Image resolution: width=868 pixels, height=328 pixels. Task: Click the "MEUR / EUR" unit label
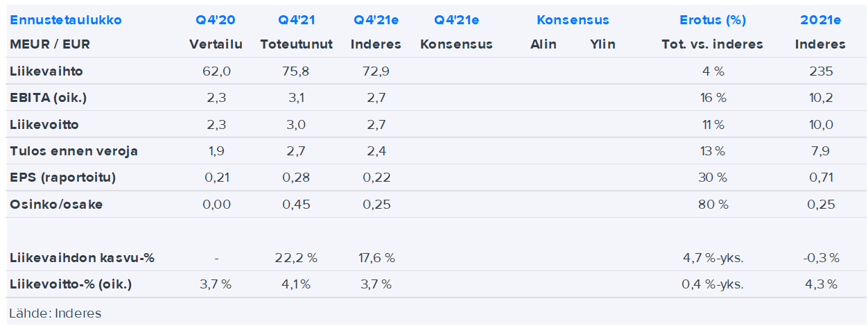point(50,44)
